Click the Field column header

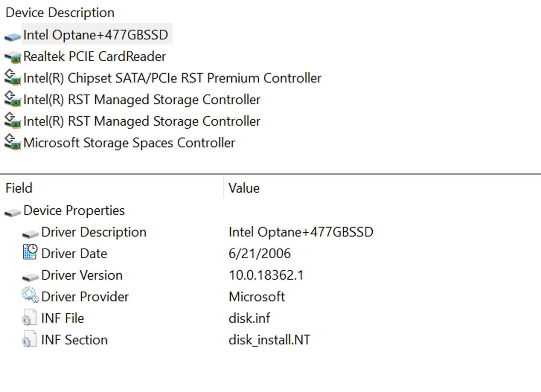tap(19, 188)
